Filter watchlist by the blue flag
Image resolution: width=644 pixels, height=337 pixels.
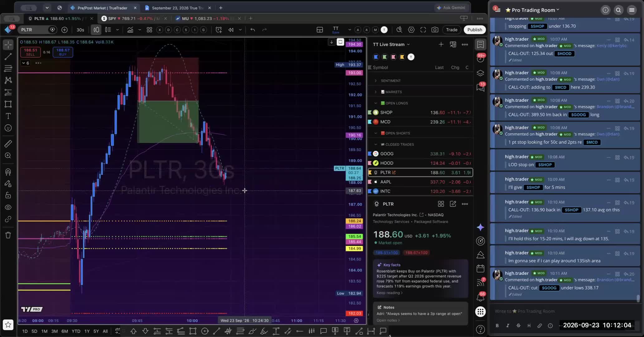[376, 57]
